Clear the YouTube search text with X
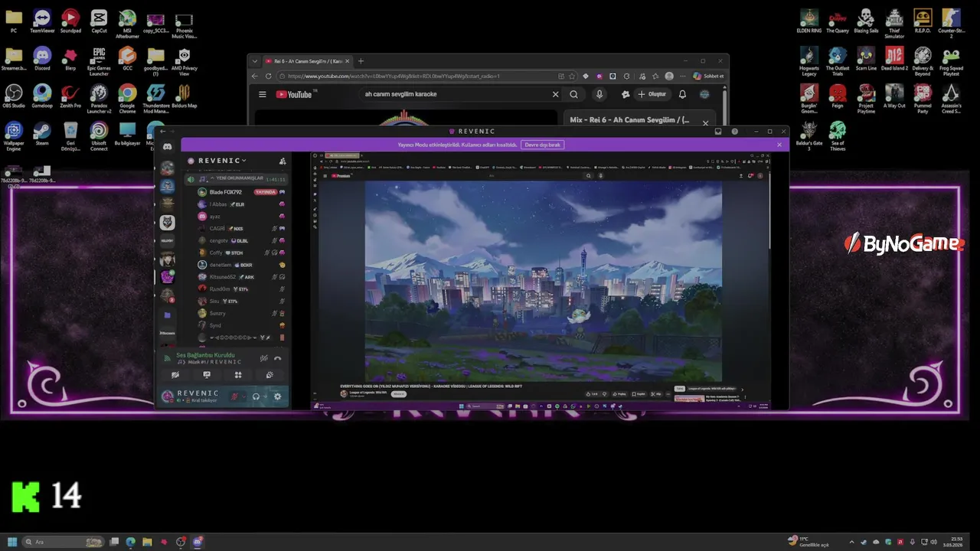Screen dimensions: 980x551 pyautogui.click(x=556, y=94)
